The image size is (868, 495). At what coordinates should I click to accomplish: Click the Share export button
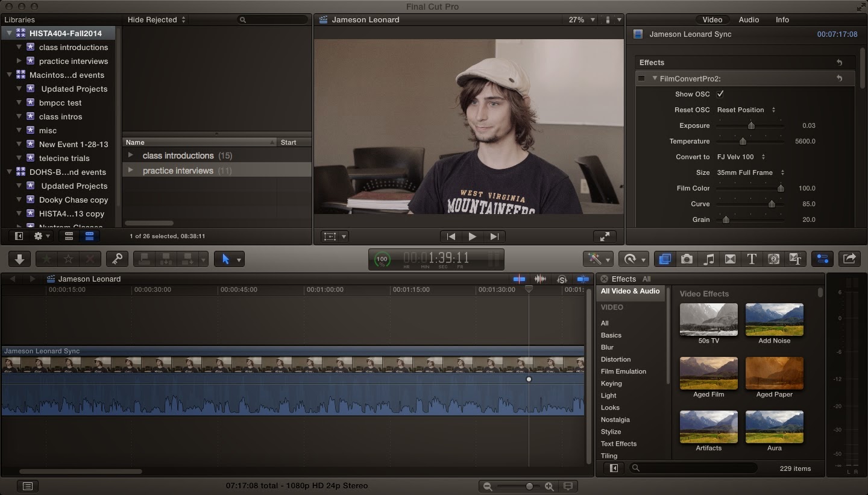click(x=849, y=259)
